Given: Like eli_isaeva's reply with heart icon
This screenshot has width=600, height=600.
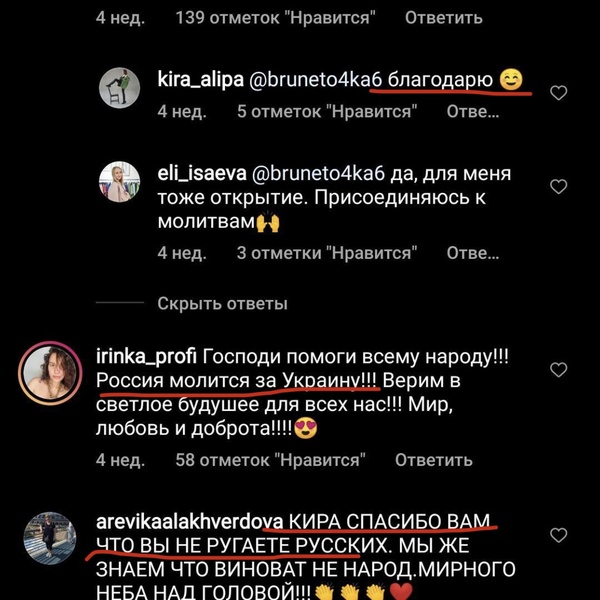Looking at the screenshot, I should click(558, 186).
